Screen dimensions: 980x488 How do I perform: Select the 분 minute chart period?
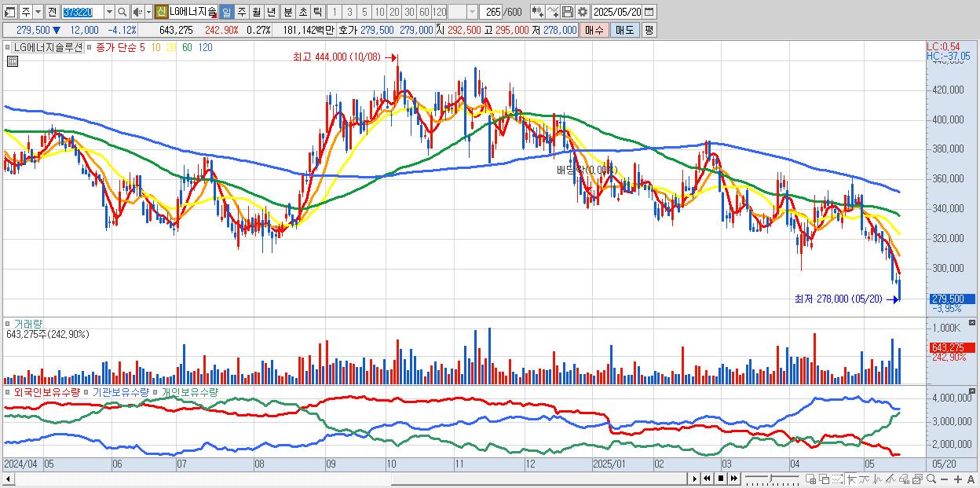coord(288,12)
